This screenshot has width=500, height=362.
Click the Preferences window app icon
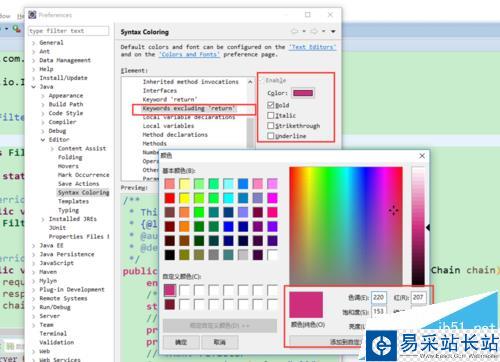[x=32, y=15]
